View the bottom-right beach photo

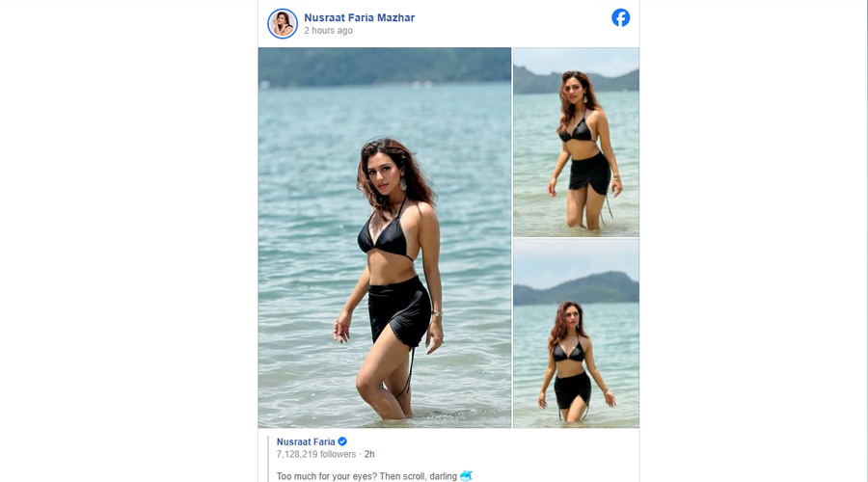(576, 333)
